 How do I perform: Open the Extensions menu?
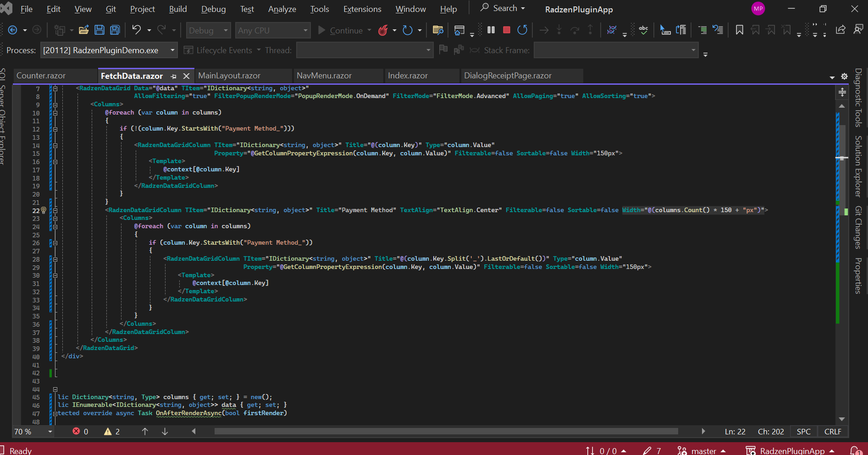point(362,9)
